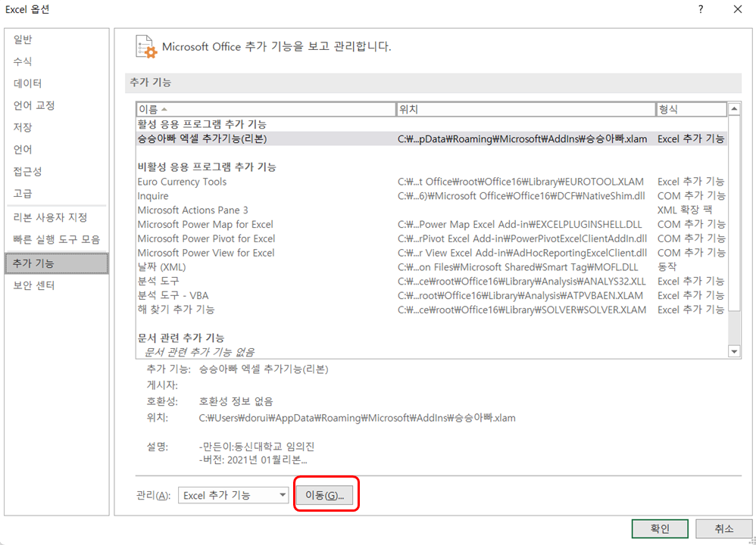Confirm with the 확인 button
This screenshot has width=756, height=545.
[660, 528]
